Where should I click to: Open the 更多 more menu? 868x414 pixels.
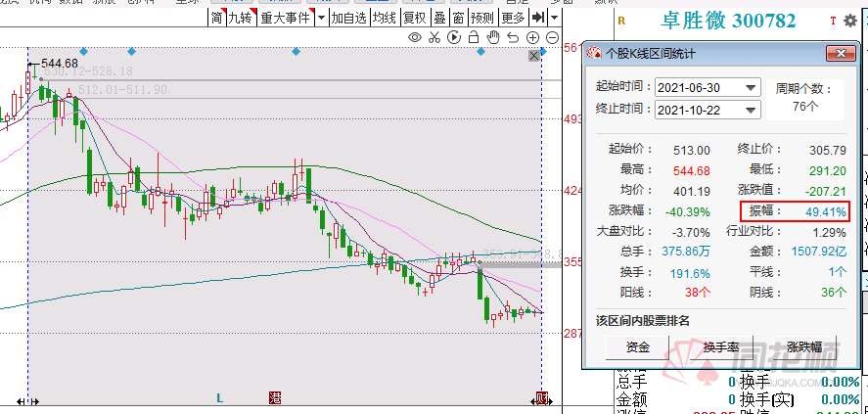pos(513,19)
